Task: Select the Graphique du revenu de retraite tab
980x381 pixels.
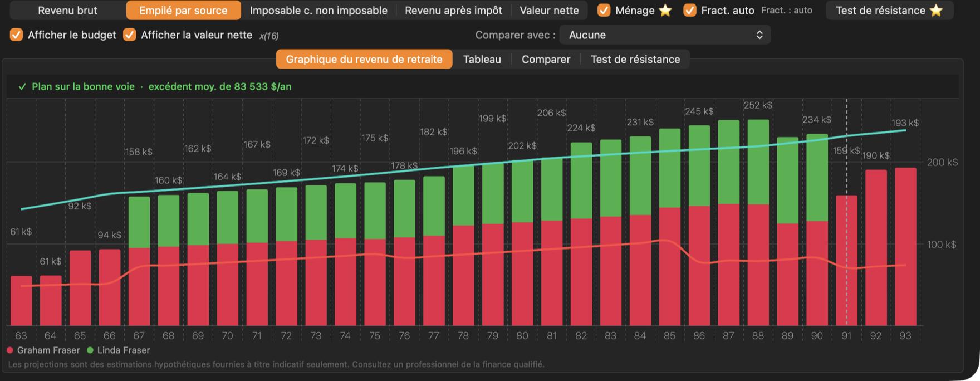Action: click(364, 59)
